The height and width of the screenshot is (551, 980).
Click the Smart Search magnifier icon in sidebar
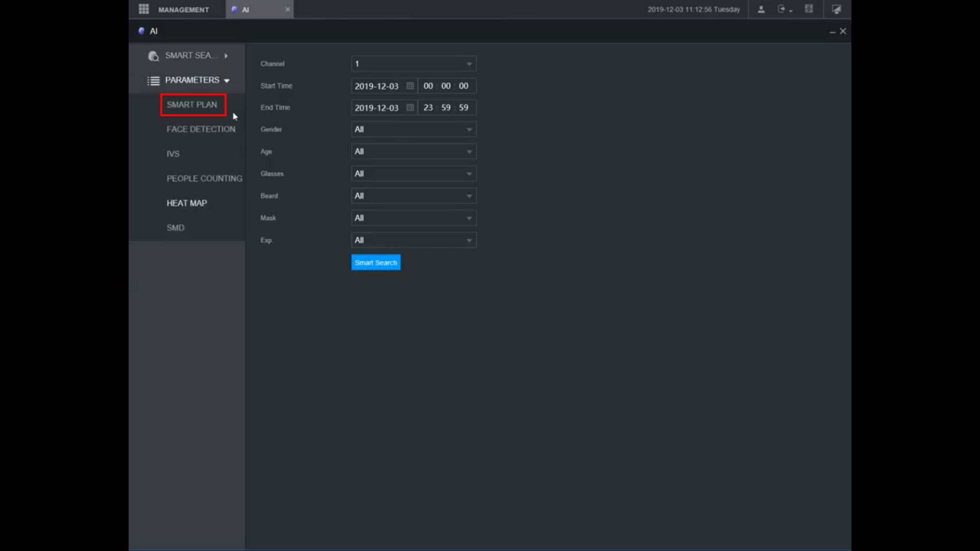[x=153, y=56]
